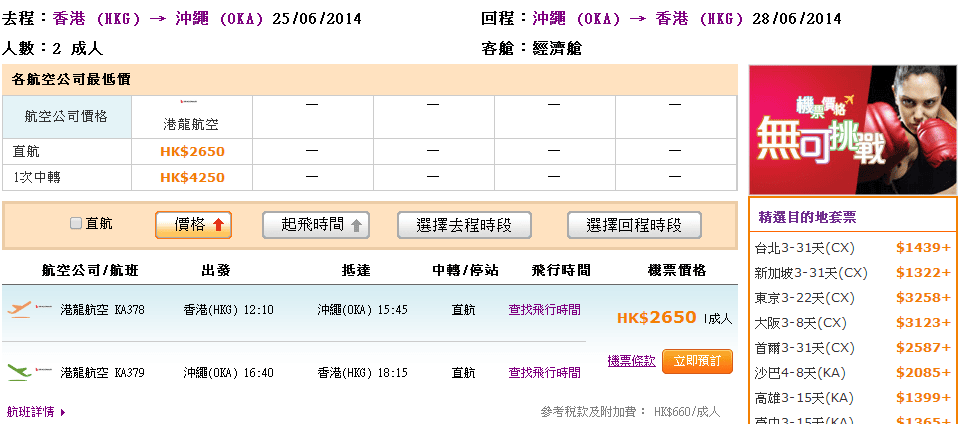Toggle the 直航 direct flight checkbox
The height and width of the screenshot is (424, 962).
76,224
